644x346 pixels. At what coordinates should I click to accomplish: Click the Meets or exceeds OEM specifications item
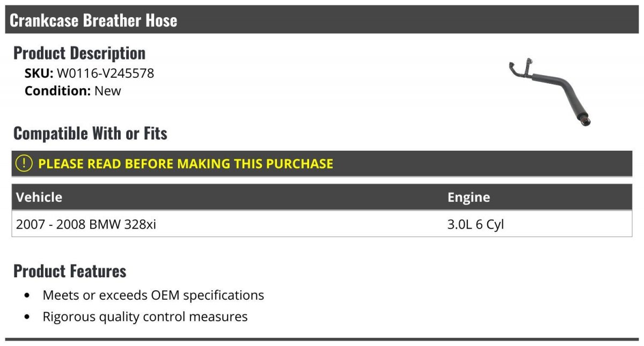click(x=153, y=295)
